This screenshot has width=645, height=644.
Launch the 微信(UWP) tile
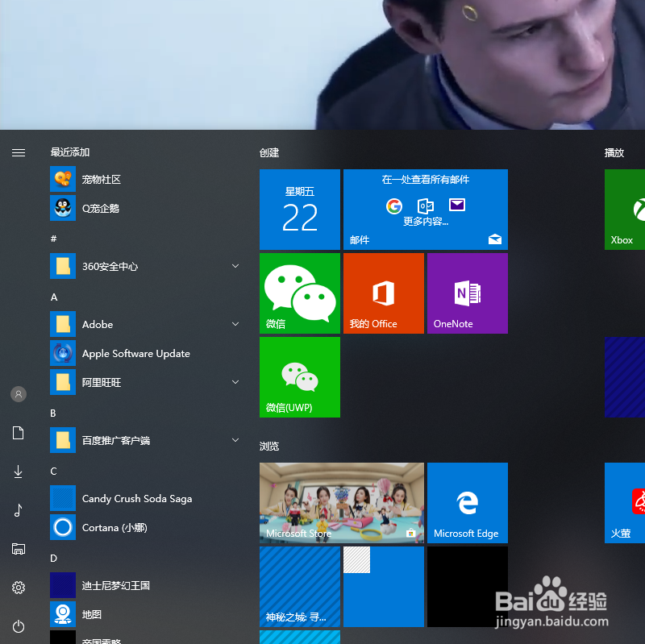tap(299, 376)
